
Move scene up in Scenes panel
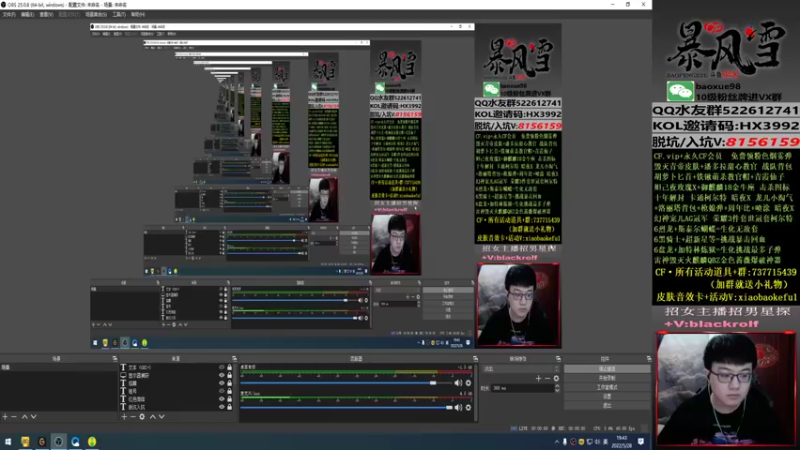[24, 417]
